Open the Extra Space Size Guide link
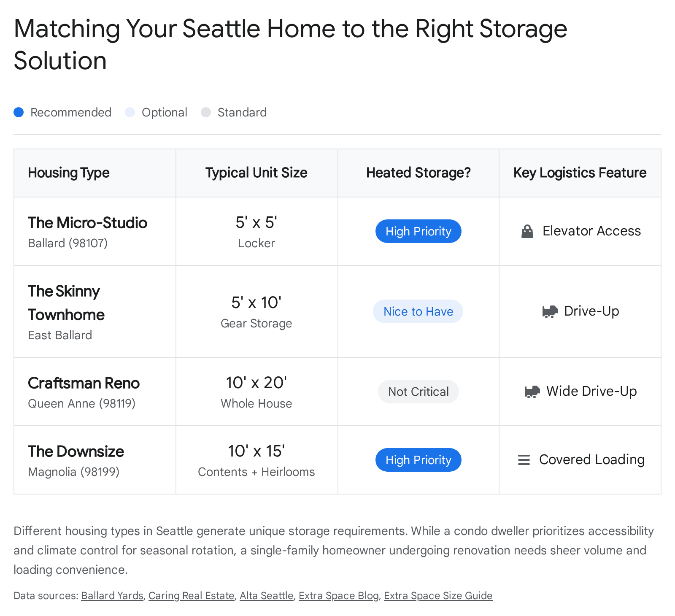Screen dimensions: 675x616 pos(438,595)
